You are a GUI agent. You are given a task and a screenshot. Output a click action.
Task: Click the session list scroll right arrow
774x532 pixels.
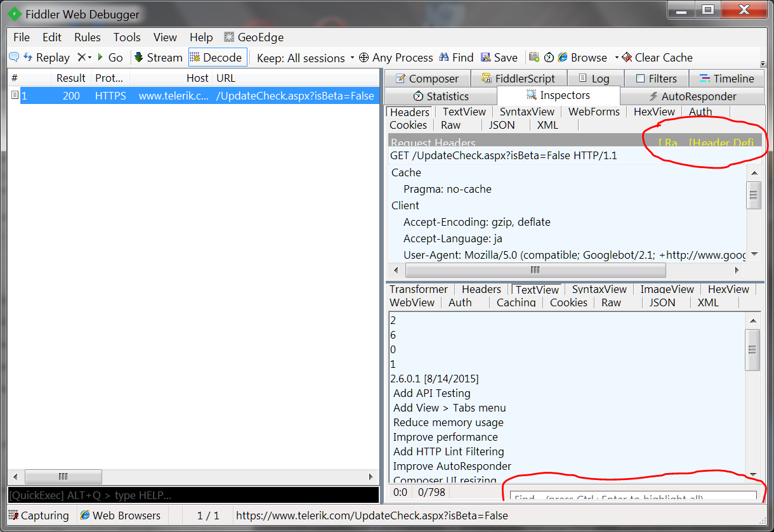pos(372,477)
